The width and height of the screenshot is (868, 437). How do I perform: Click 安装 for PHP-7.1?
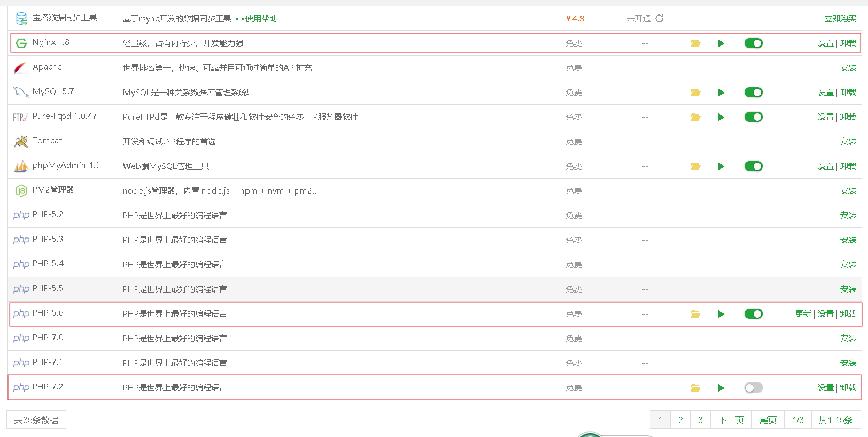[848, 363]
